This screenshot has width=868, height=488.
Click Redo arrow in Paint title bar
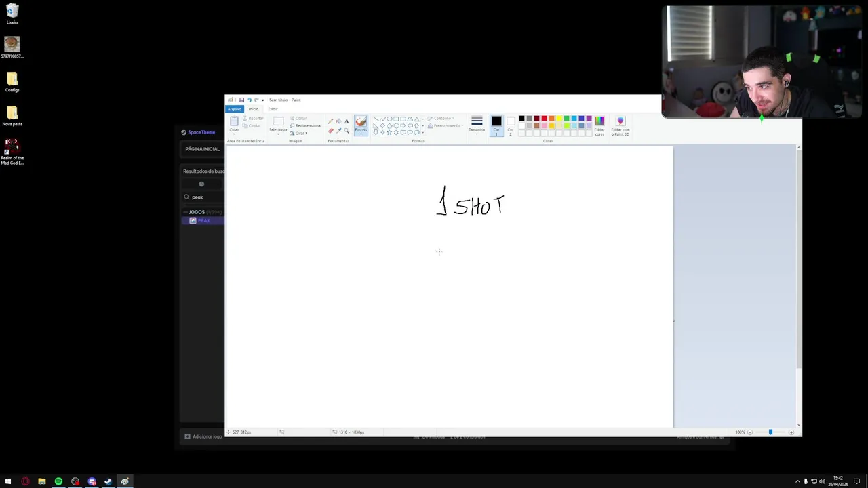256,100
